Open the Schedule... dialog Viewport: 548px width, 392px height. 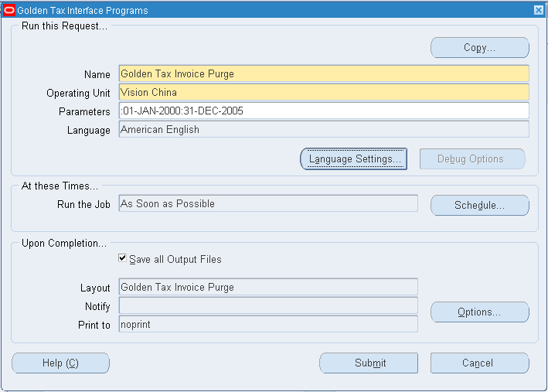coord(479,205)
